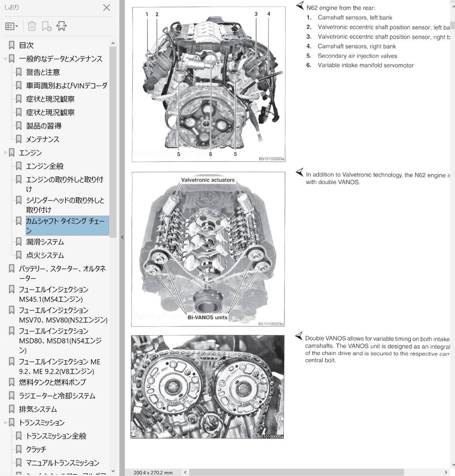Open the エンジン全般 bookmark
Screen dimensions: 455x476
click(45, 166)
